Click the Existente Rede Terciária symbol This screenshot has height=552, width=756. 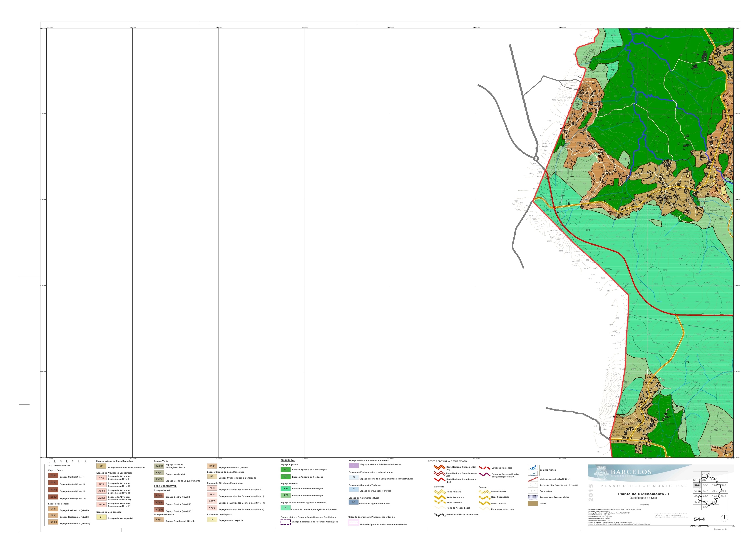440,502
